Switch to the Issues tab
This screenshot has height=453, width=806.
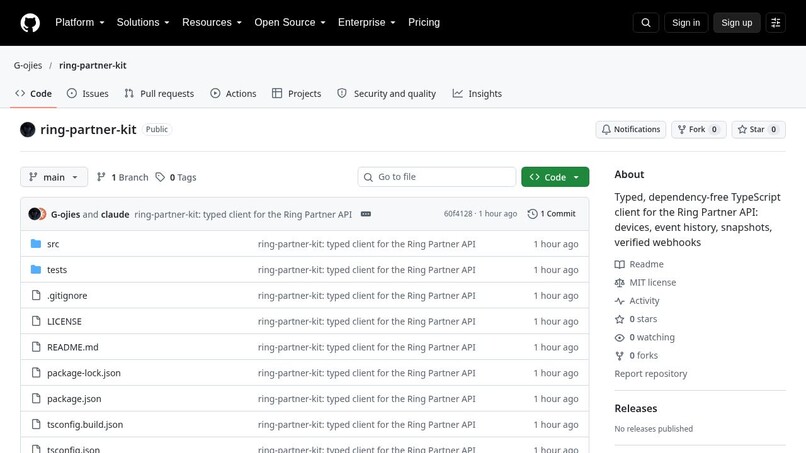click(x=88, y=94)
